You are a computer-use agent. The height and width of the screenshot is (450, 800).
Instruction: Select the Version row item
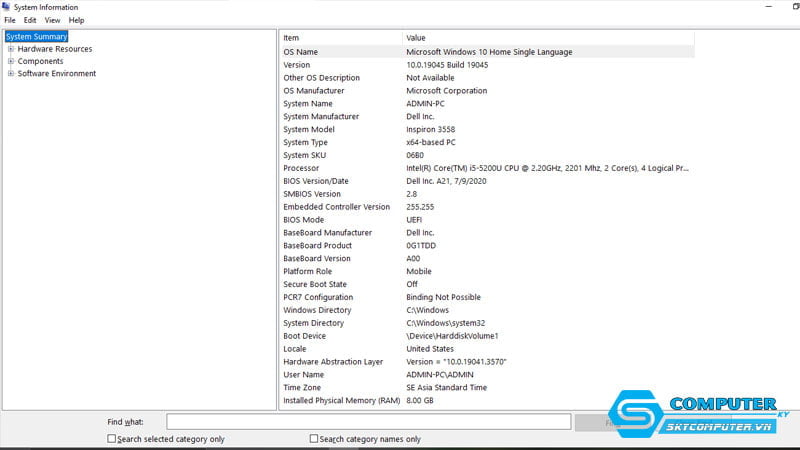488,65
